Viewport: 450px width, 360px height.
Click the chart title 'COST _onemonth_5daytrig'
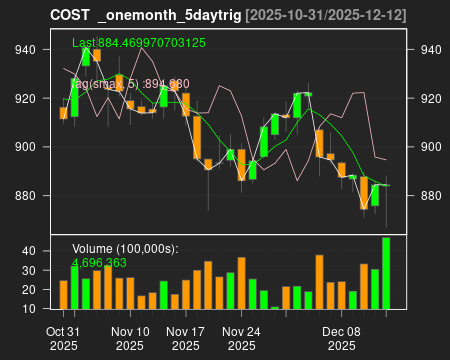click(146, 15)
